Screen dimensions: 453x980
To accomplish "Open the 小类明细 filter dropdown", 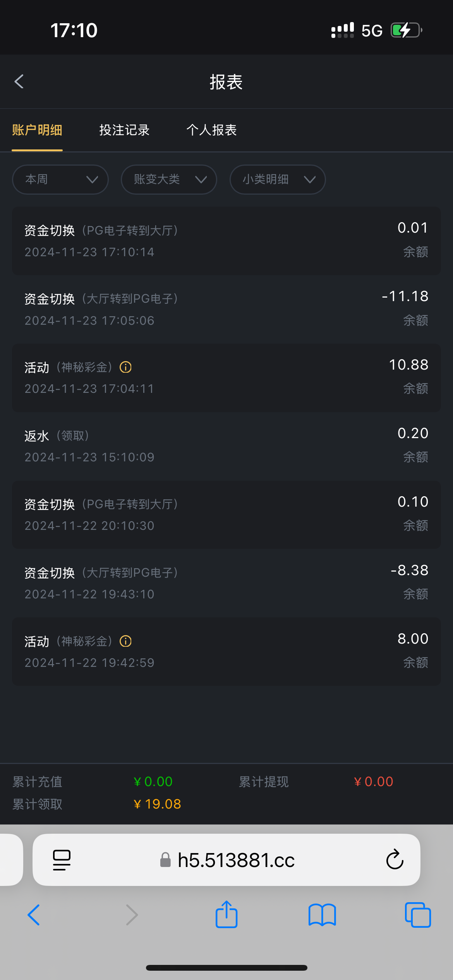I will click(x=278, y=180).
